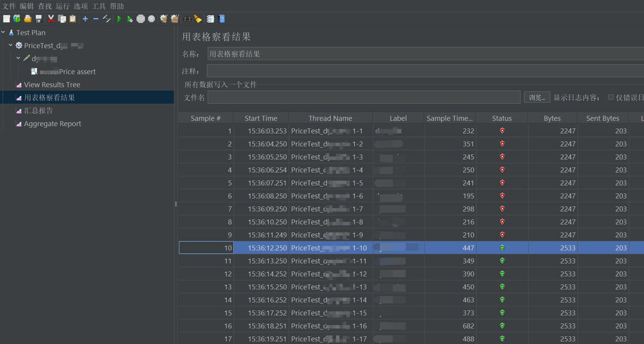Open Search with binoculars icon
Screen dimensions: 644x344
pyautogui.click(x=187, y=19)
